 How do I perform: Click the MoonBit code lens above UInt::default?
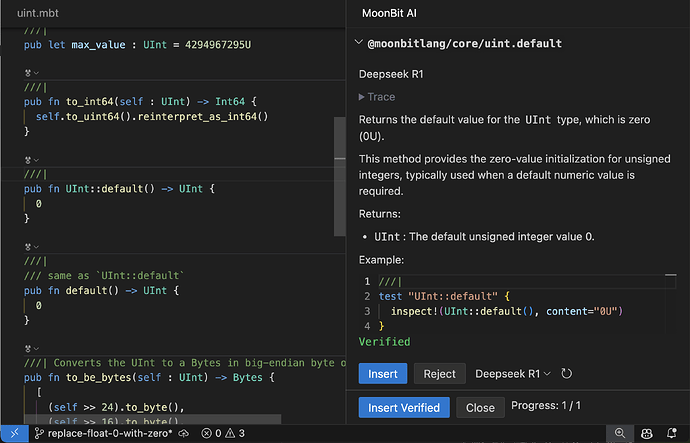tap(32, 160)
